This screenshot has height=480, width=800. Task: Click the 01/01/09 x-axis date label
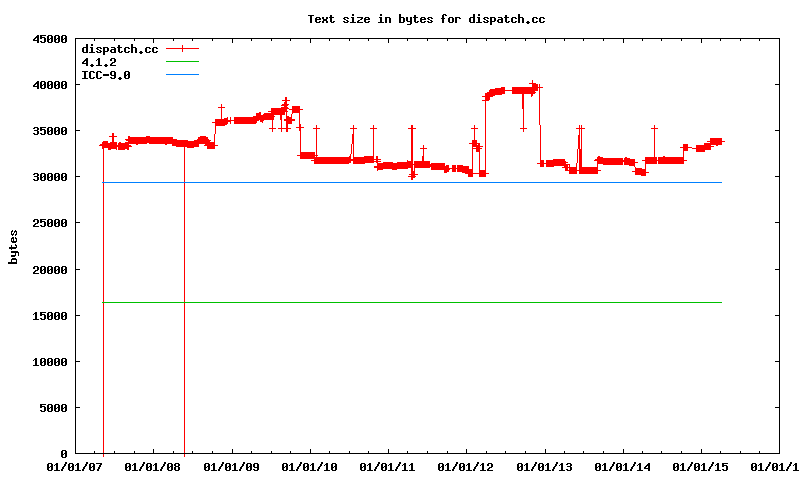(x=232, y=467)
